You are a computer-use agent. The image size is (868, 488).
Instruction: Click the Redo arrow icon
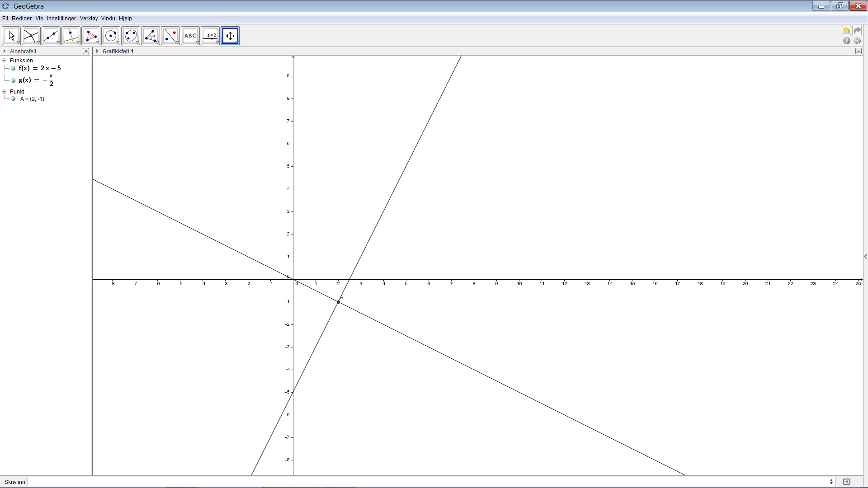(x=857, y=30)
